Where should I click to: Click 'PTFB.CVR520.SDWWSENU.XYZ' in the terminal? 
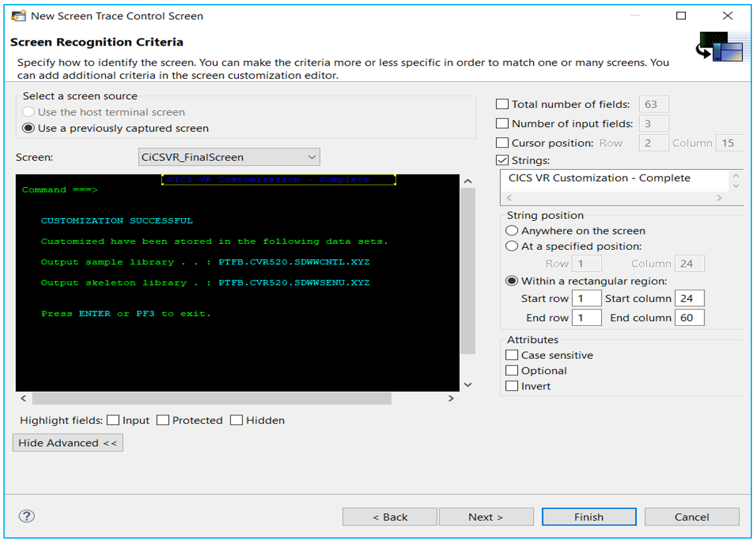point(294,283)
